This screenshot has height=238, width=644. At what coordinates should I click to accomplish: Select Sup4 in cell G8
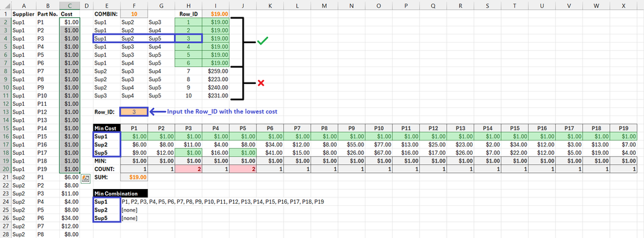pyautogui.click(x=161, y=71)
